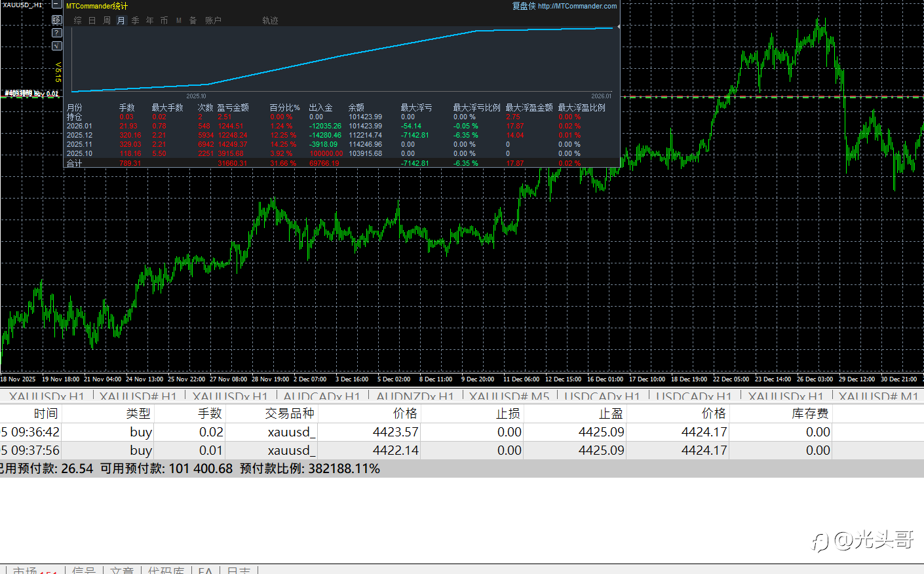Switch to the XAUUSD# M5 chart tab
Screen dimensions: 924x574
(509, 396)
